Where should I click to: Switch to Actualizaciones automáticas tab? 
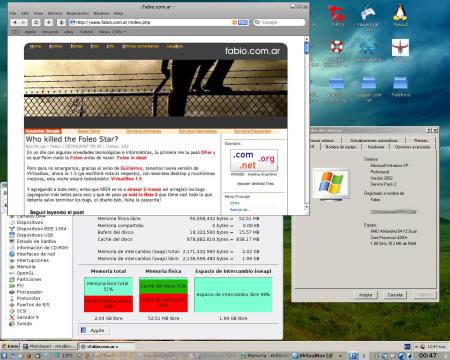point(374,140)
